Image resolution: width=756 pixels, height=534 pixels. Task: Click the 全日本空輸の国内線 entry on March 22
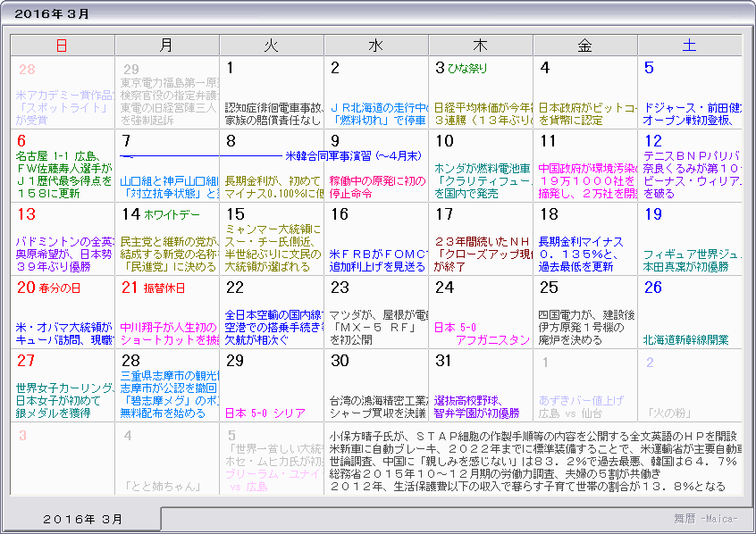click(273, 327)
